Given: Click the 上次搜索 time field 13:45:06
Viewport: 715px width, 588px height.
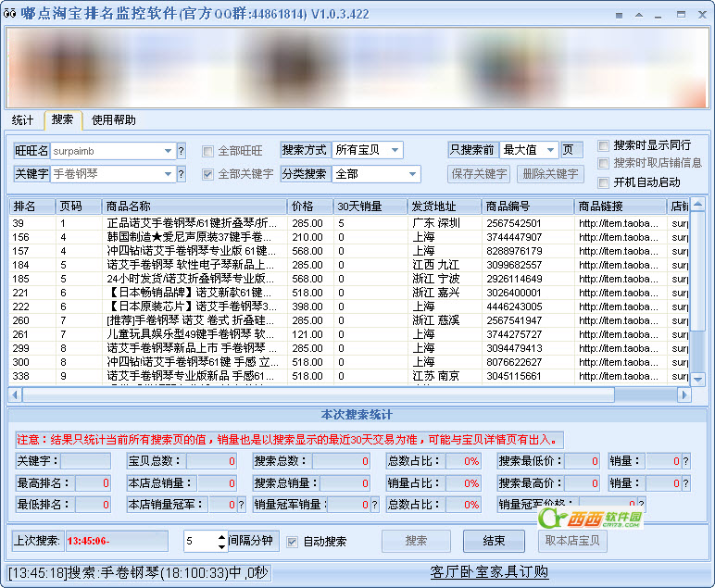Looking at the screenshot, I should point(117,541).
